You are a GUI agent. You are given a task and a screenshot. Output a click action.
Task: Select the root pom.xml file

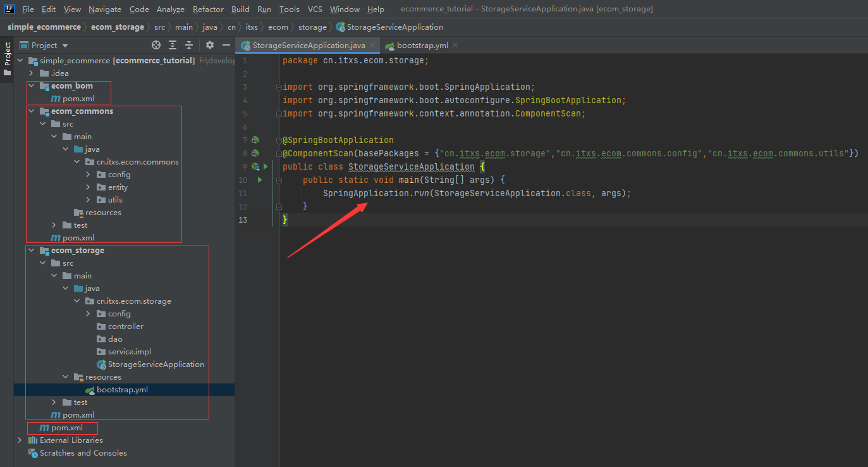[x=66, y=428]
